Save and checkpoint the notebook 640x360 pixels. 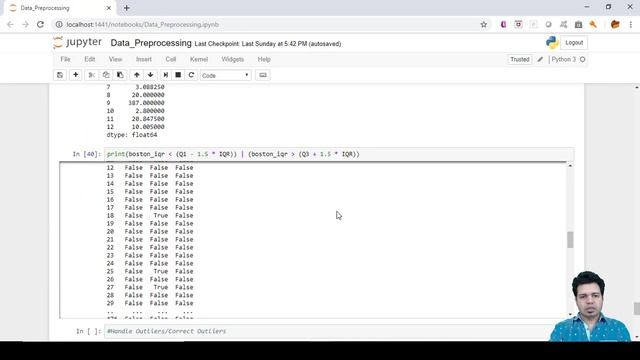coord(60,75)
